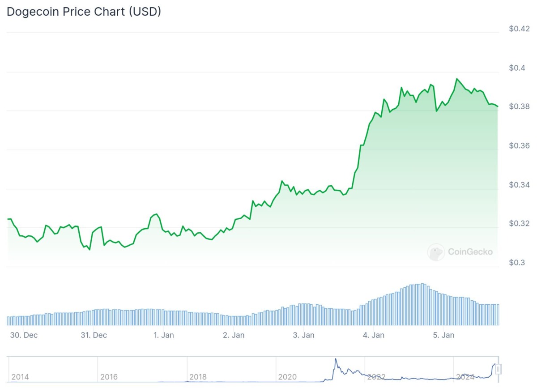537x392 pixels.
Task: Click the Dogecoin Price Chart (USD) title
Action: (84, 12)
